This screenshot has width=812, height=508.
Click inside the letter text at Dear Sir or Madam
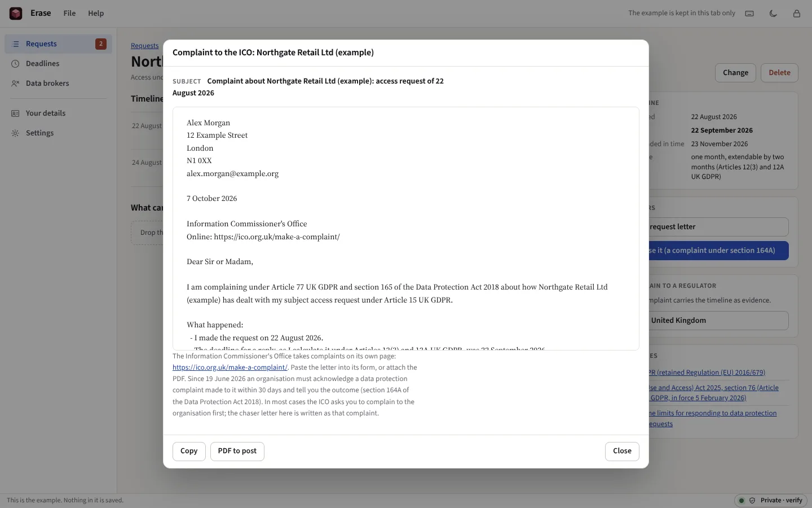click(x=220, y=262)
